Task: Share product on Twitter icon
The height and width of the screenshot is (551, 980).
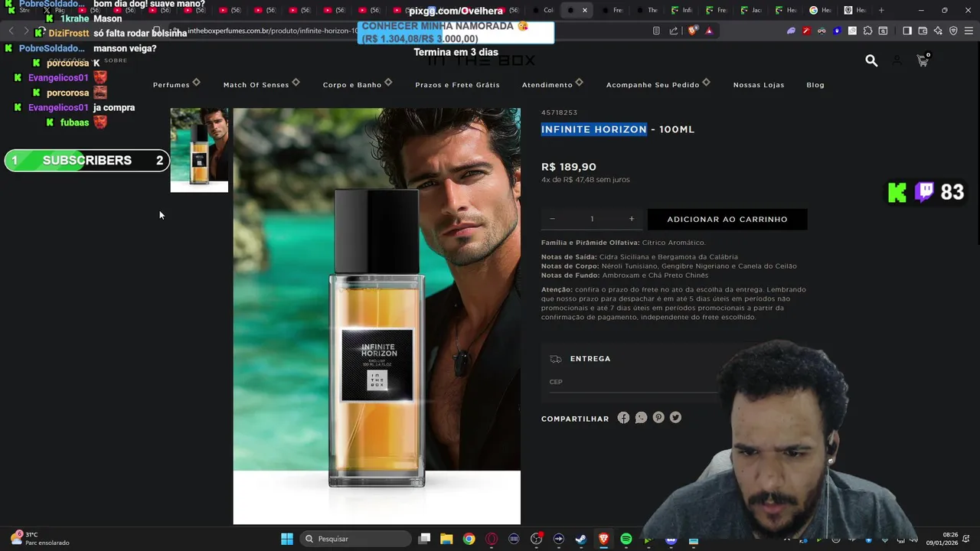Action: tap(675, 418)
